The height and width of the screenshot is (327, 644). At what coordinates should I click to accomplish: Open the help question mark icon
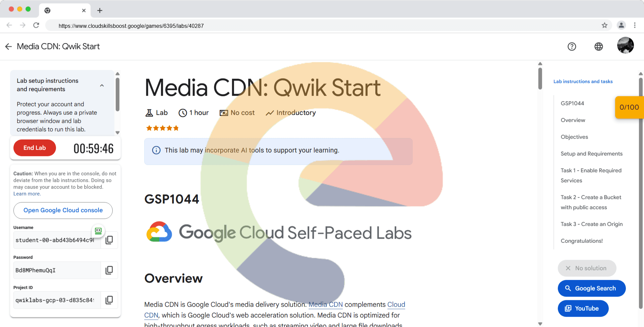pos(572,47)
